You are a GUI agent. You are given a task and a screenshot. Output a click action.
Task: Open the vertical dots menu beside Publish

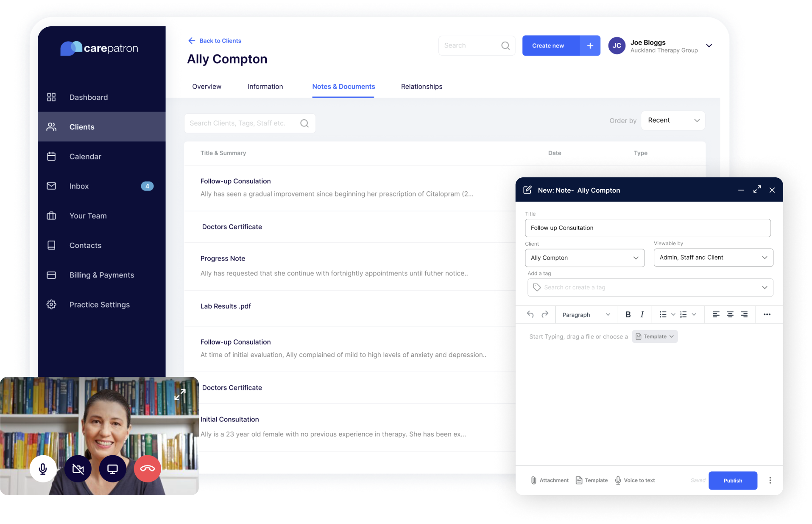pyautogui.click(x=770, y=480)
